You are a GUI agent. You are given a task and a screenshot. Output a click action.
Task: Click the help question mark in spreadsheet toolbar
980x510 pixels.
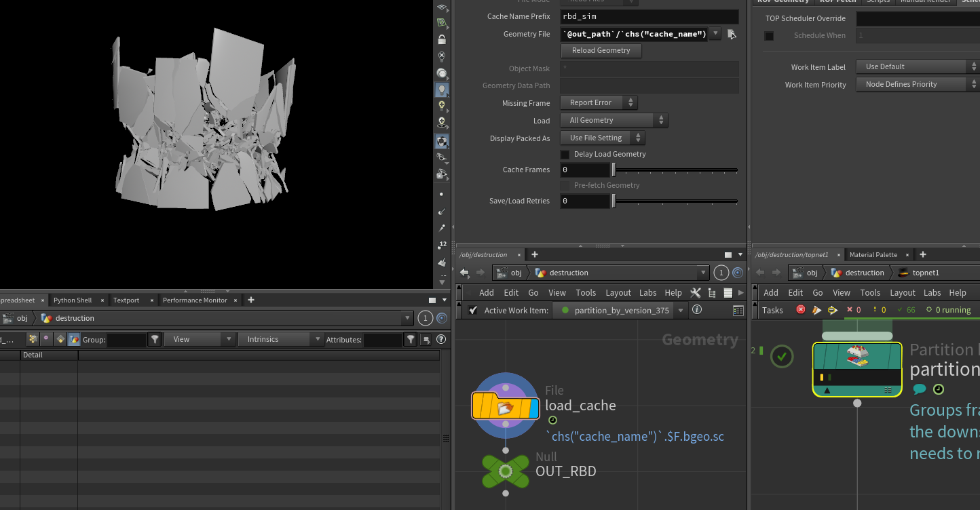coord(441,339)
